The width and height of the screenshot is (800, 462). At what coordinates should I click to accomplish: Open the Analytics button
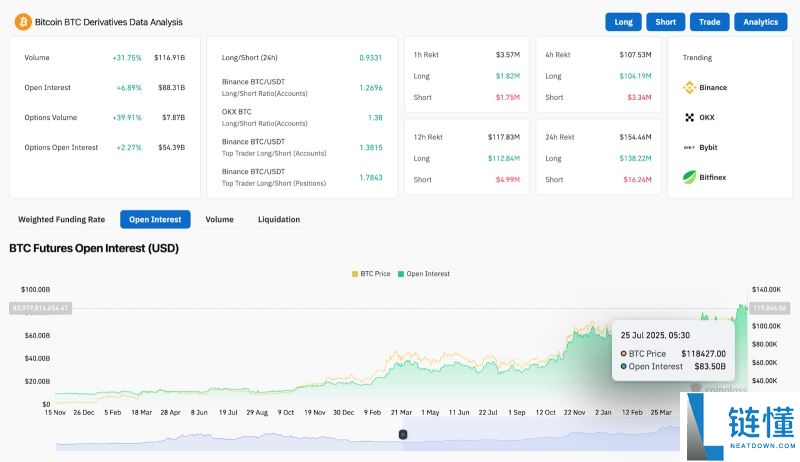point(760,22)
